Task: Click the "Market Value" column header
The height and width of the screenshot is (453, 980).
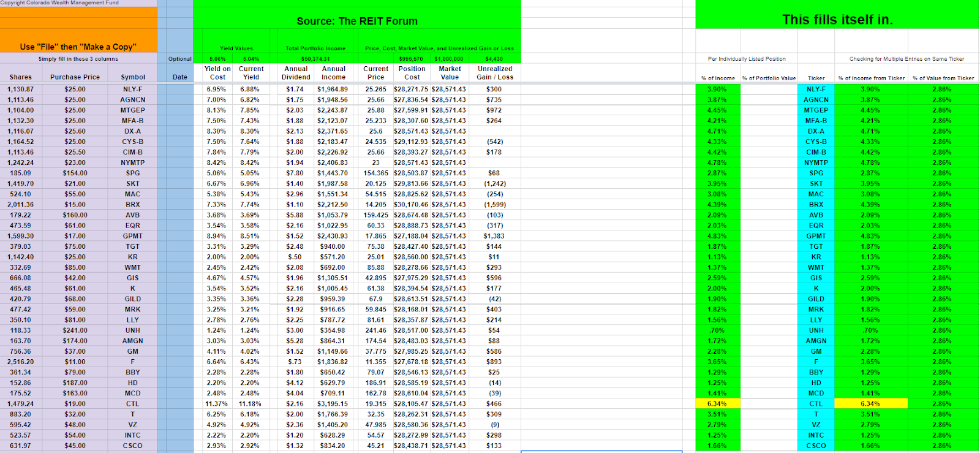Action: 450,73
